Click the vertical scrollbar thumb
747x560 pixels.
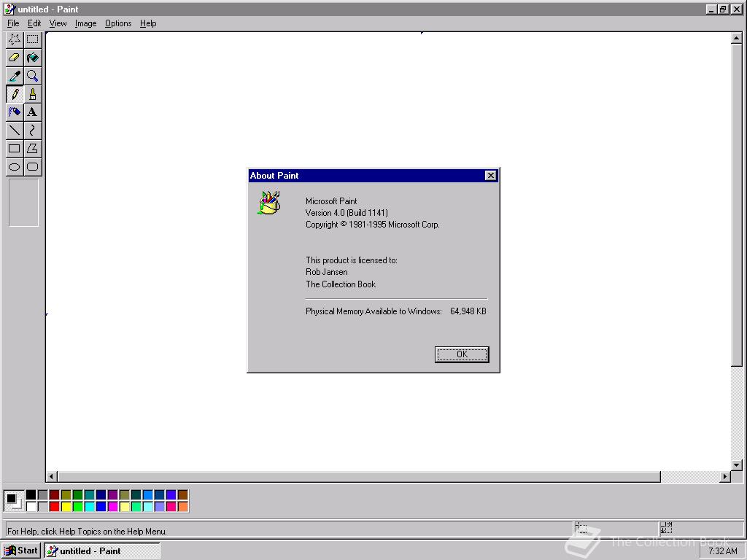(736, 205)
